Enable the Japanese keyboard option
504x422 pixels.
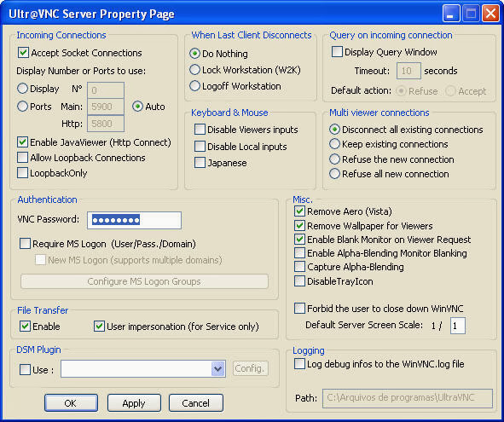coord(200,163)
